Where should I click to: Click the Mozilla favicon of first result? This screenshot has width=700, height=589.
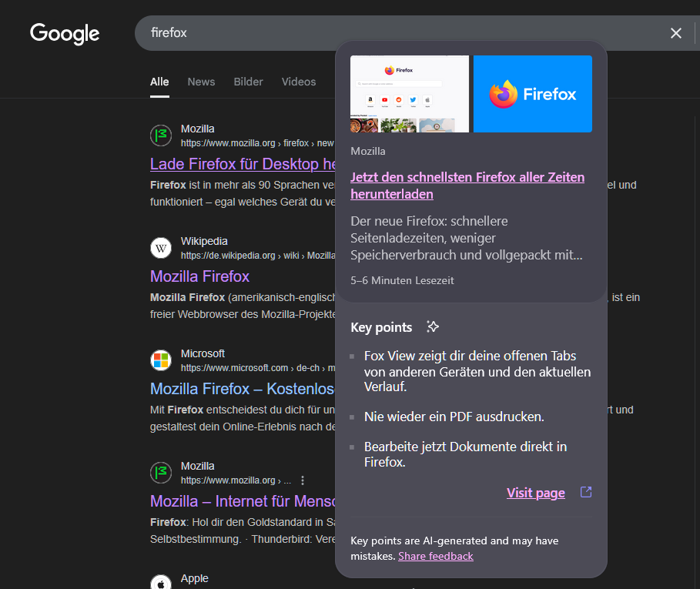point(161,136)
